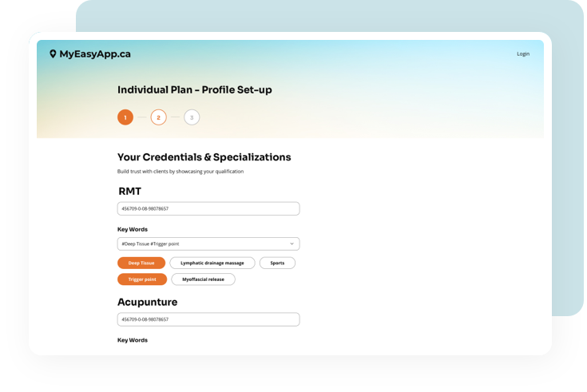Go to step 1 of profile setup

coord(125,117)
